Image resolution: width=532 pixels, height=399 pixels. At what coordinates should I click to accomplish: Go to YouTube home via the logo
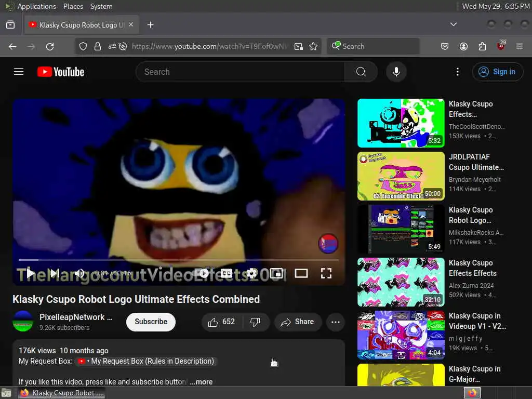pyautogui.click(x=61, y=72)
